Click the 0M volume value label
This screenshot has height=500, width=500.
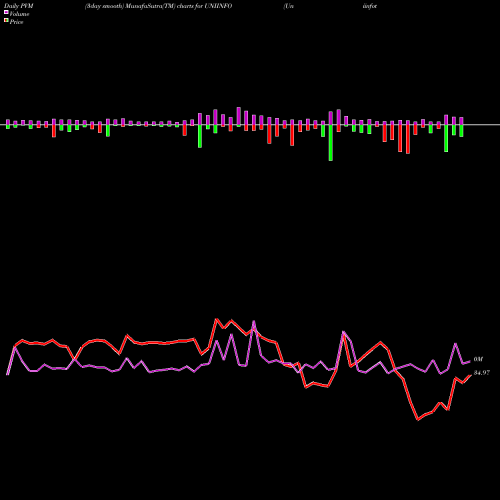[x=478, y=359]
